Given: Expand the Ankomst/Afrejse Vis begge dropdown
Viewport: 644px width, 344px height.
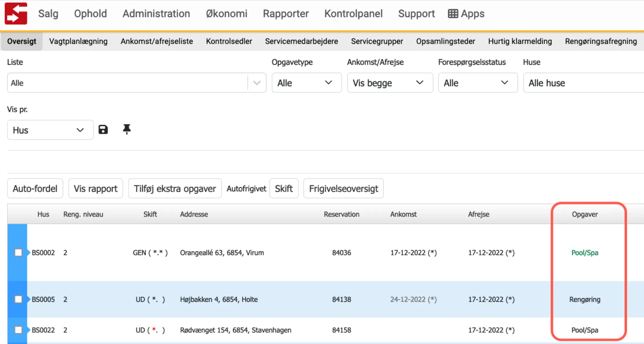Looking at the screenshot, I should coord(390,83).
